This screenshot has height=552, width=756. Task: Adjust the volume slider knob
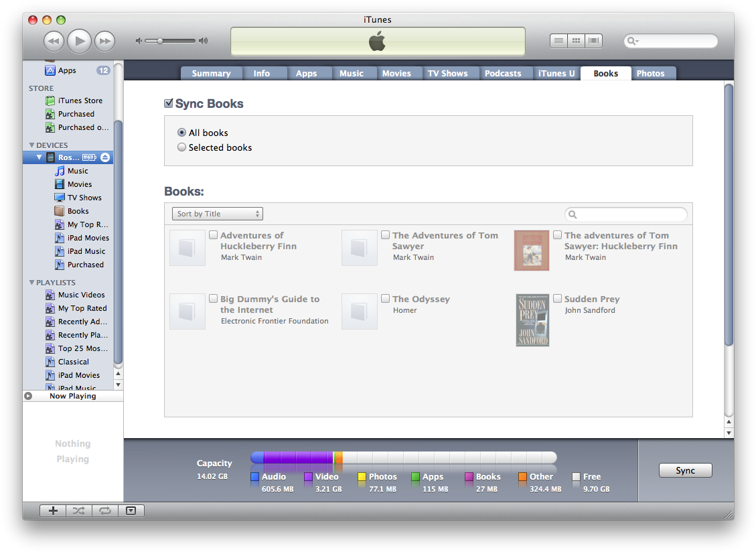point(159,41)
